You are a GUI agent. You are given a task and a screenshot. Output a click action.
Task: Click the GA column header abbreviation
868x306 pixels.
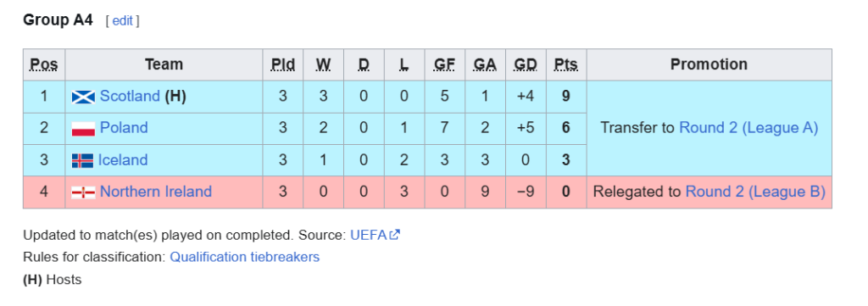coord(485,64)
